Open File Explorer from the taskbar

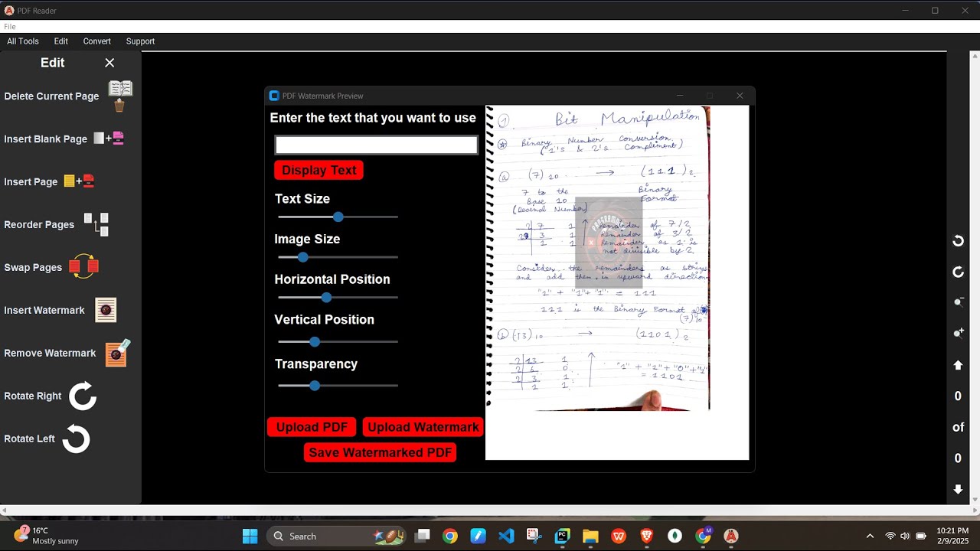[x=590, y=536]
